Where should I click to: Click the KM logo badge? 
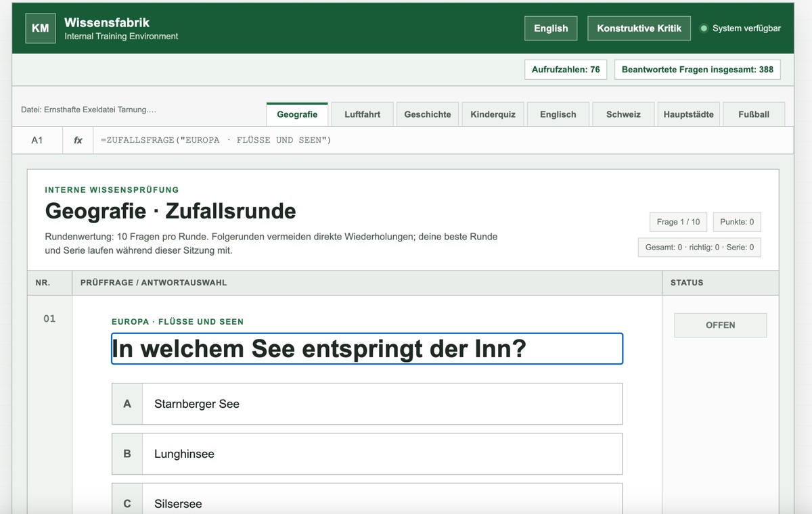41,28
